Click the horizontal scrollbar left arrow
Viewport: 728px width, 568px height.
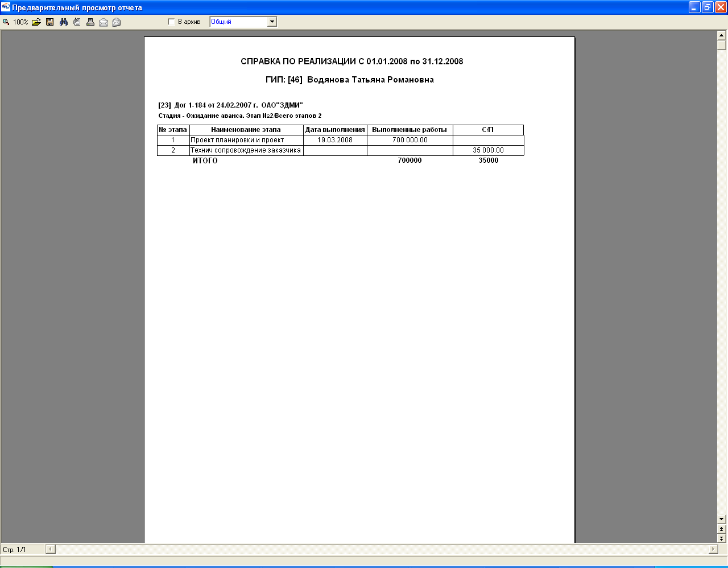pyautogui.click(x=51, y=549)
